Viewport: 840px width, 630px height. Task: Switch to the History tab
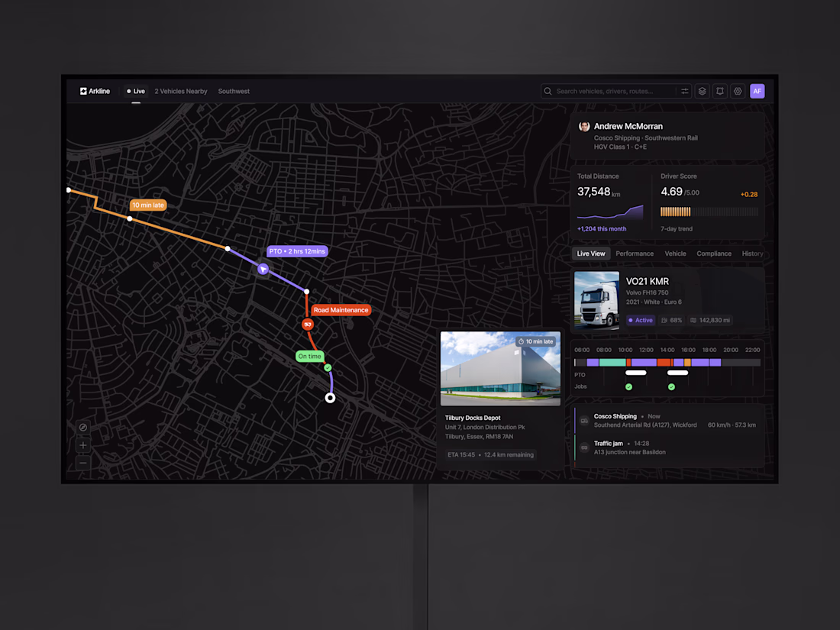[752, 254]
